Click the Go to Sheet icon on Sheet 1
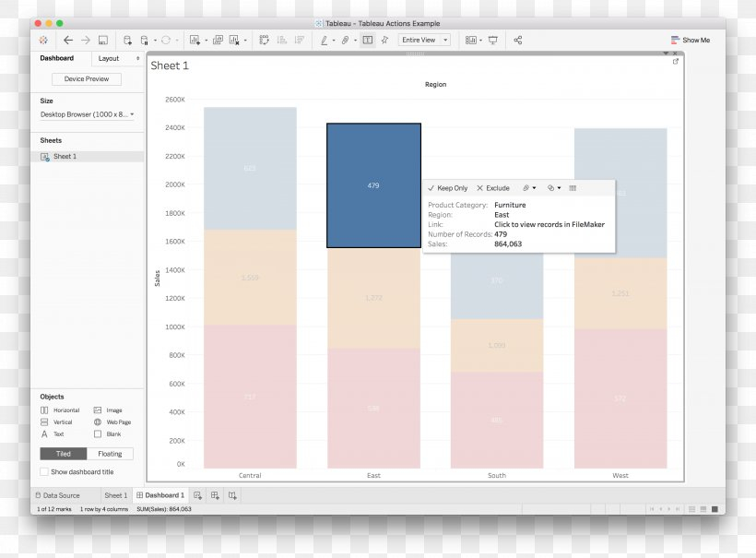The image size is (756, 558). coord(676,61)
